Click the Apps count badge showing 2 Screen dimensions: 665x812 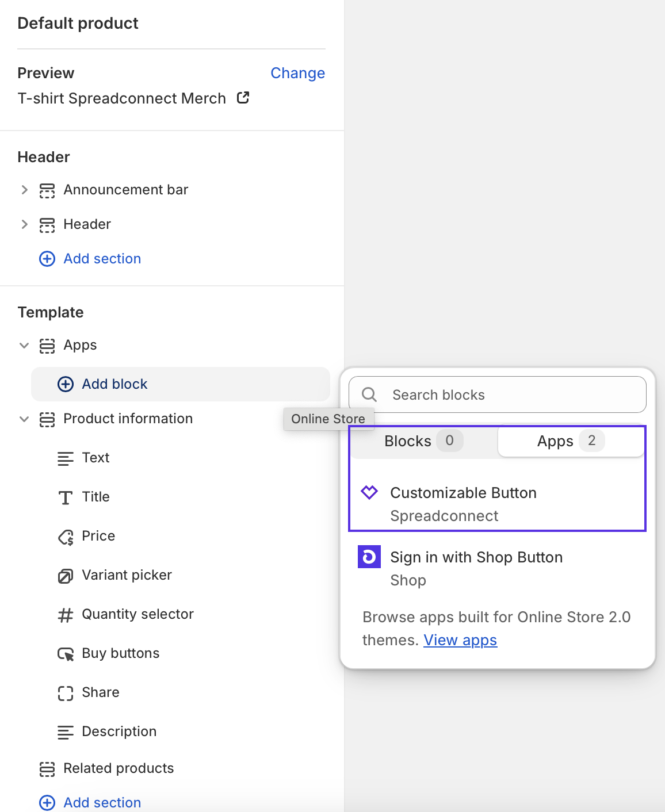coord(591,441)
